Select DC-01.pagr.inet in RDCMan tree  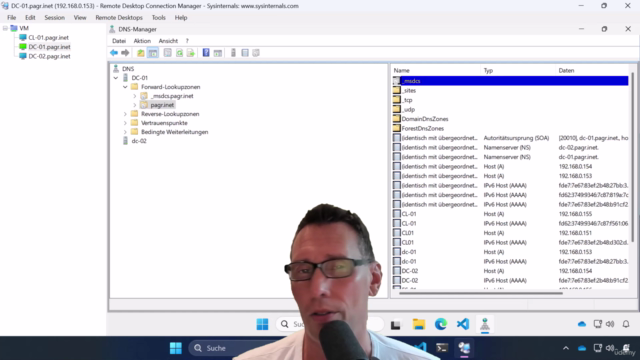[x=49, y=47]
